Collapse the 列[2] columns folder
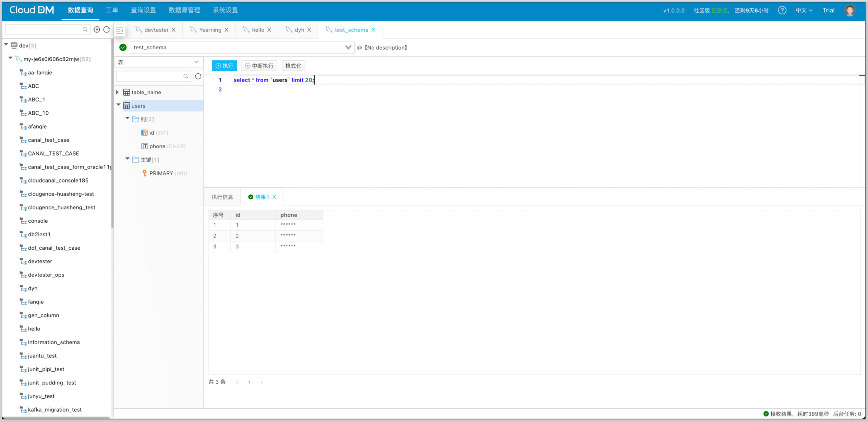The height and width of the screenshot is (422, 868). [127, 118]
